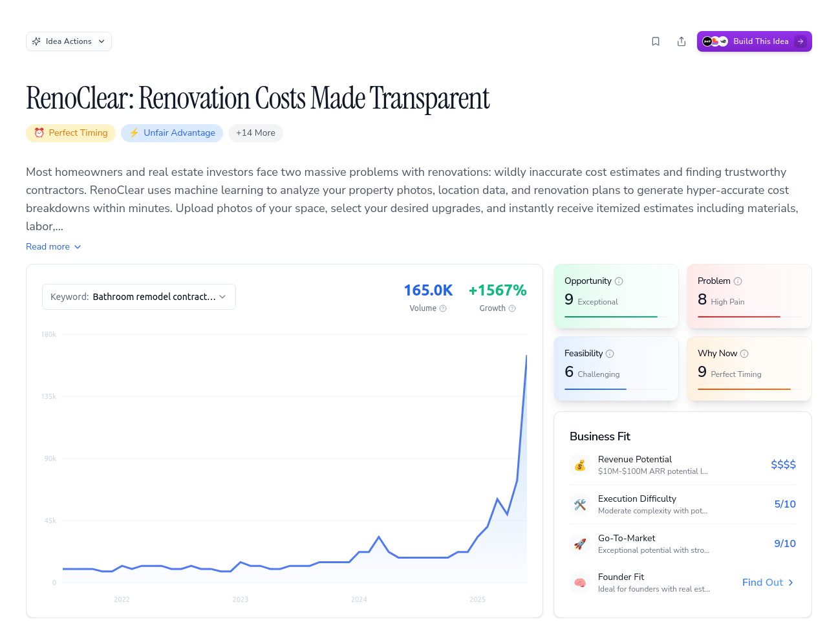Click the sparkle icon in Idea Actions
The width and height of the screenshot is (838, 644).
tap(36, 41)
